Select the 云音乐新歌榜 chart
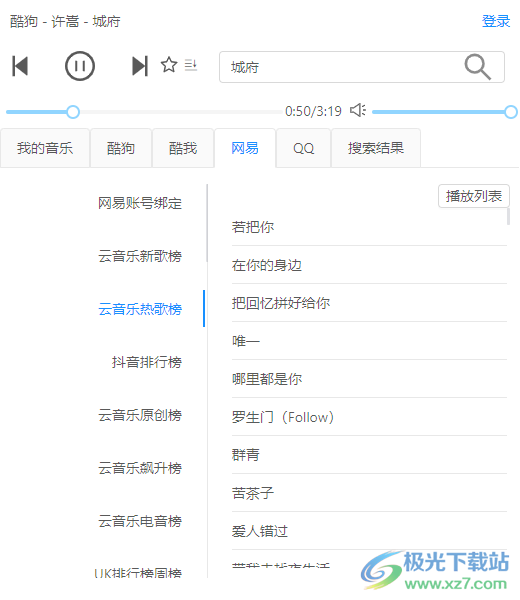The image size is (520, 600). point(140,256)
